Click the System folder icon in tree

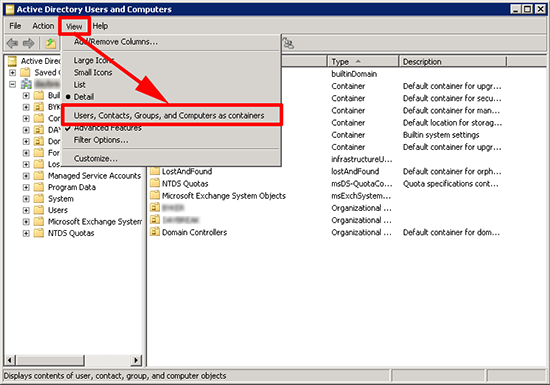tap(39, 198)
